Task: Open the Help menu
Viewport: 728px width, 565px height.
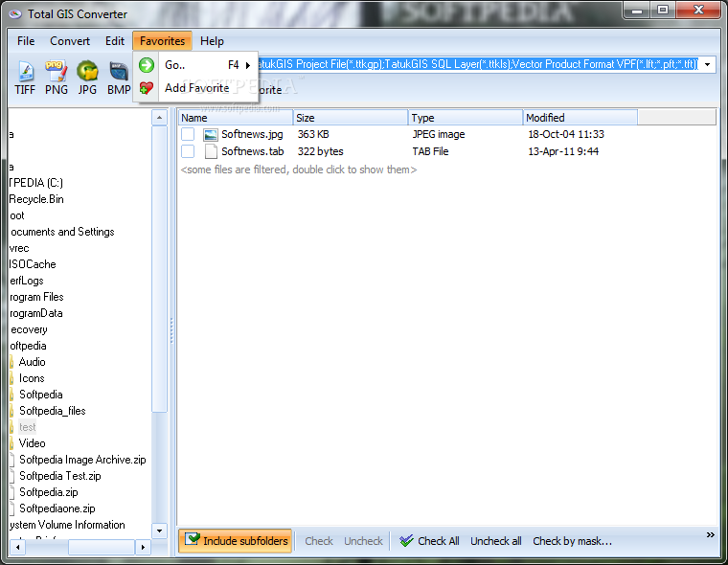Action: 212,41
